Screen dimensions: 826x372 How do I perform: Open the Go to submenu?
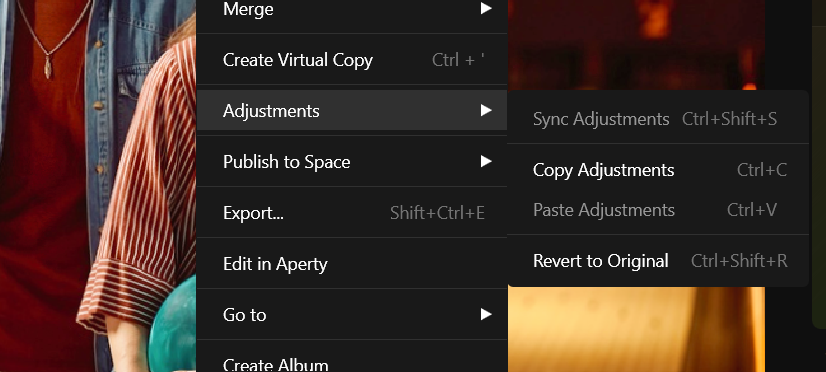tap(351, 315)
